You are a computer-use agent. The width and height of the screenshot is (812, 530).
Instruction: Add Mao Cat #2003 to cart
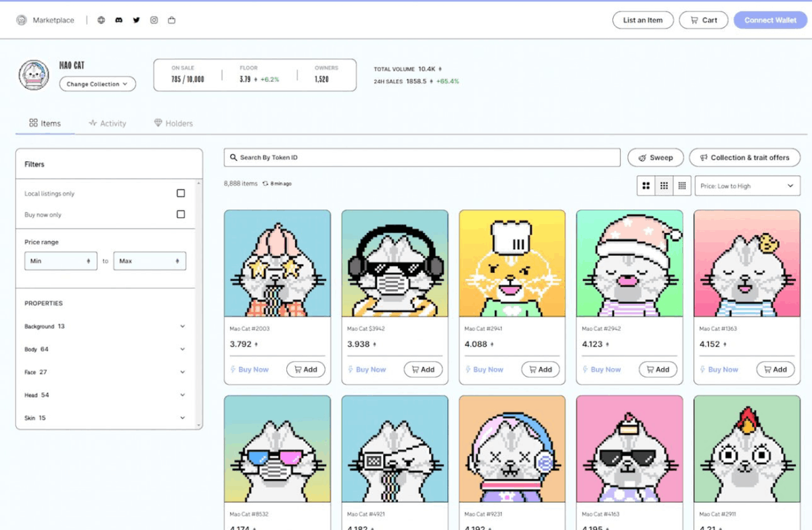(x=306, y=370)
